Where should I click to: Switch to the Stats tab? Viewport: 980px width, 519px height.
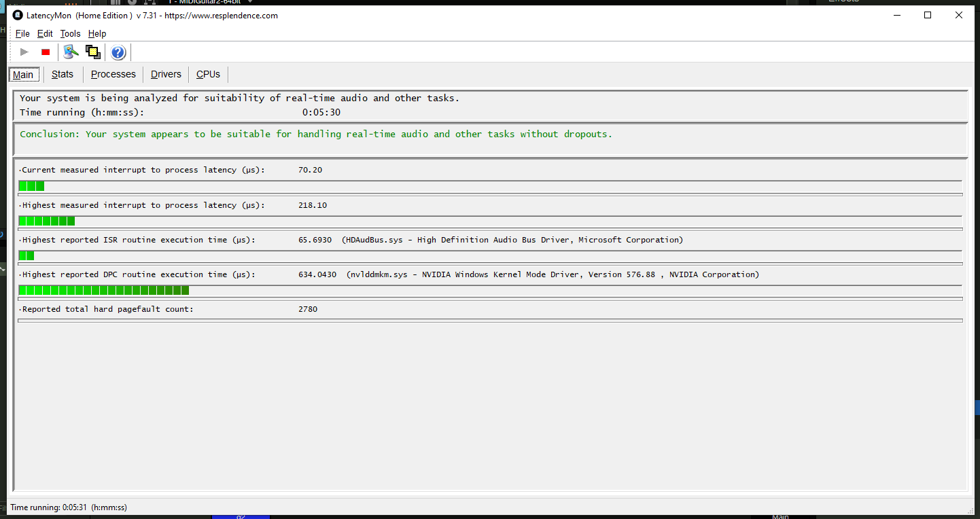click(x=63, y=74)
